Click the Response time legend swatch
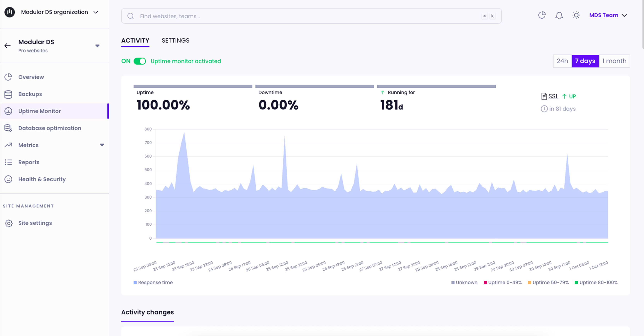The height and width of the screenshot is (336, 644). pyautogui.click(x=135, y=282)
